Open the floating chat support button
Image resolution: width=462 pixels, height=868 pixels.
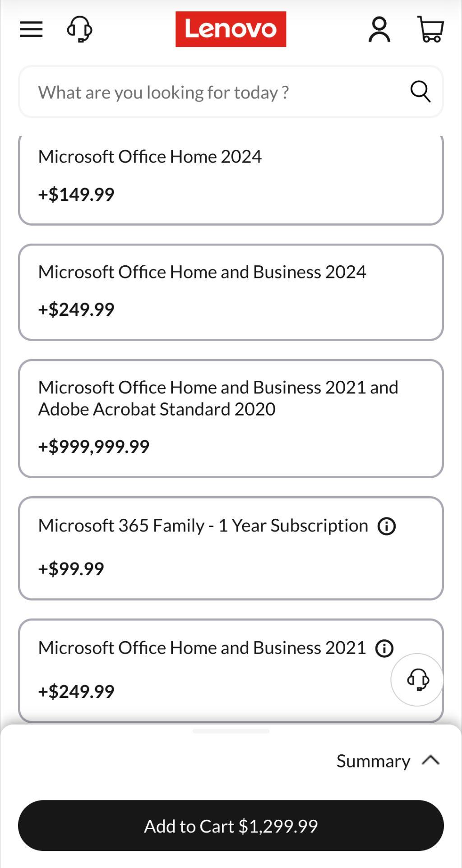tap(417, 679)
